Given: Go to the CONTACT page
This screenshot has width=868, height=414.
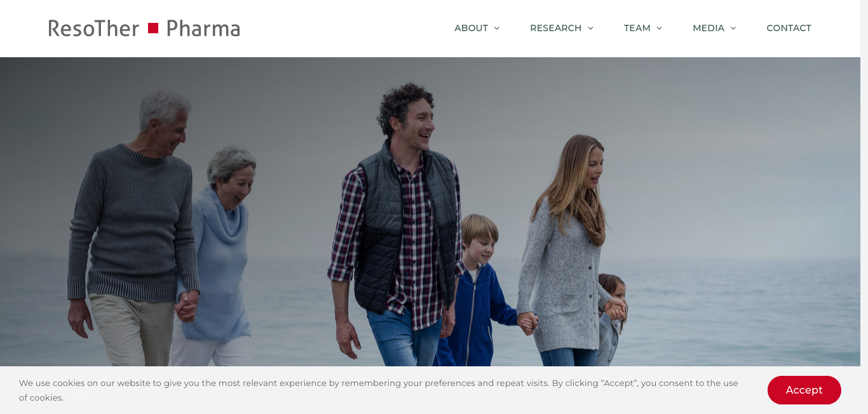Looking at the screenshot, I should click(789, 28).
